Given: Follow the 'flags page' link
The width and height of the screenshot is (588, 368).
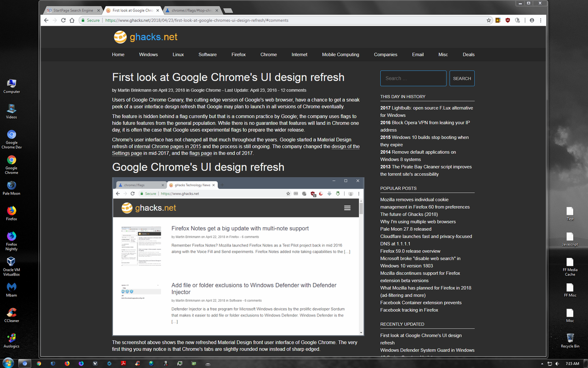Looking at the screenshot, I should click(201, 153).
